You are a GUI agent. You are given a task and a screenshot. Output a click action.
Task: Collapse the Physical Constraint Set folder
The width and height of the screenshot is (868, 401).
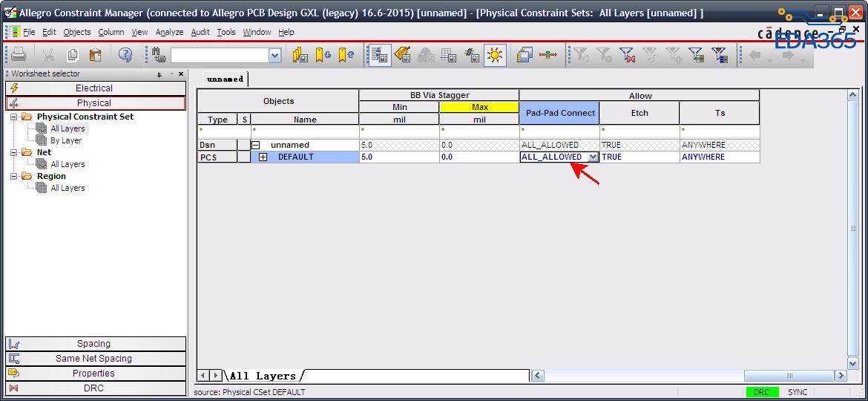pos(14,117)
